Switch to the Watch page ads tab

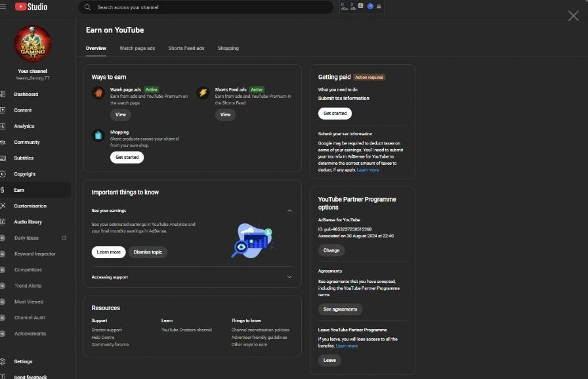click(x=137, y=48)
